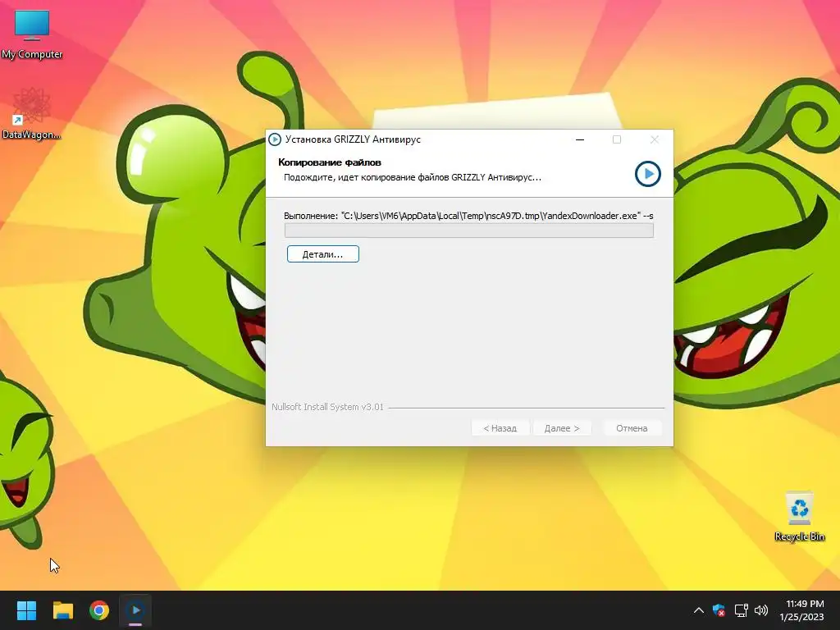Viewport: 840px width, 630px height.
Task: Click the Далее button
Action: coord(562,428)
